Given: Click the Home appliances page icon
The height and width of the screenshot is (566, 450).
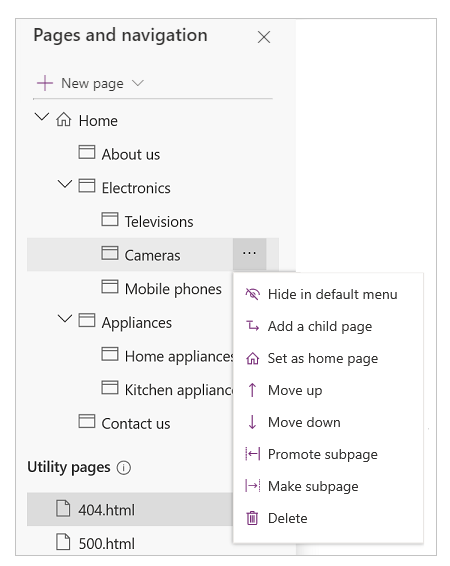Looking at the screenshot, I should click(110, 354).
